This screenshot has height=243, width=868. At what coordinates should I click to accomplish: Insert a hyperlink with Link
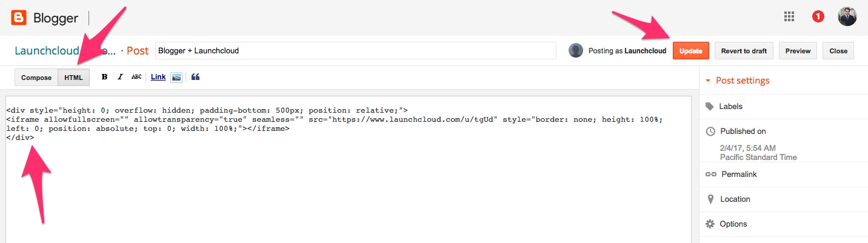pyautogui.click(x=158, y=77)
